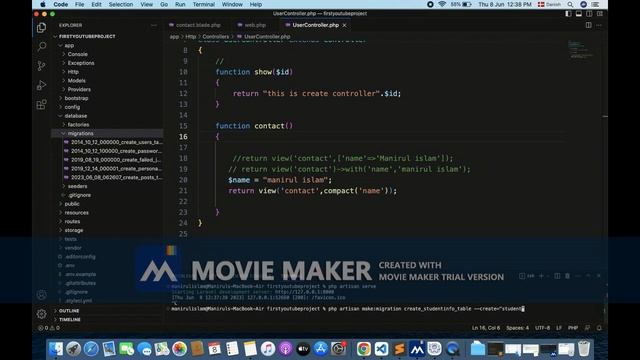Split the editor to the right

pos(589,25)
